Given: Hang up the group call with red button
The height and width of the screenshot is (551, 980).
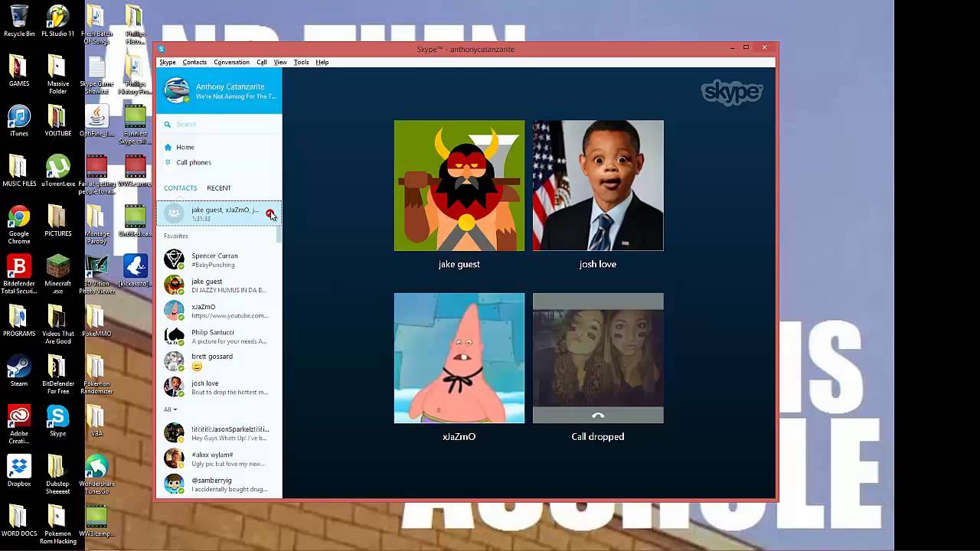Looking at the screenshot, I should tap(269, 214).
